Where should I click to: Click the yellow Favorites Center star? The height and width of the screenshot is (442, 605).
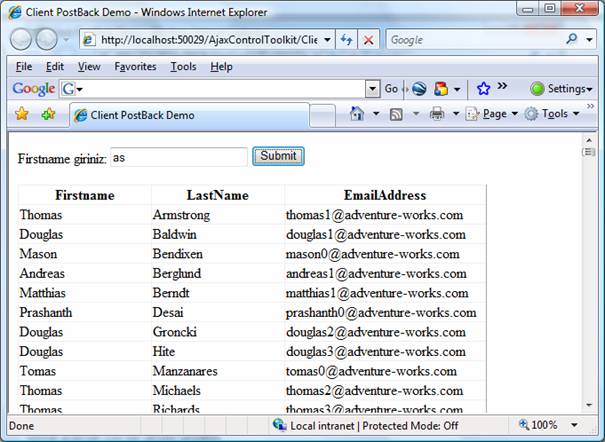[x=22, y=114]
